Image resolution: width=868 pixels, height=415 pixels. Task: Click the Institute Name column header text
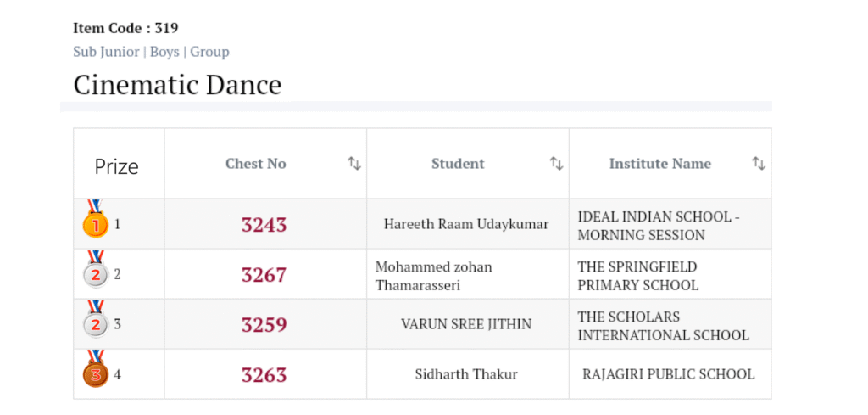tap(659, 164)
